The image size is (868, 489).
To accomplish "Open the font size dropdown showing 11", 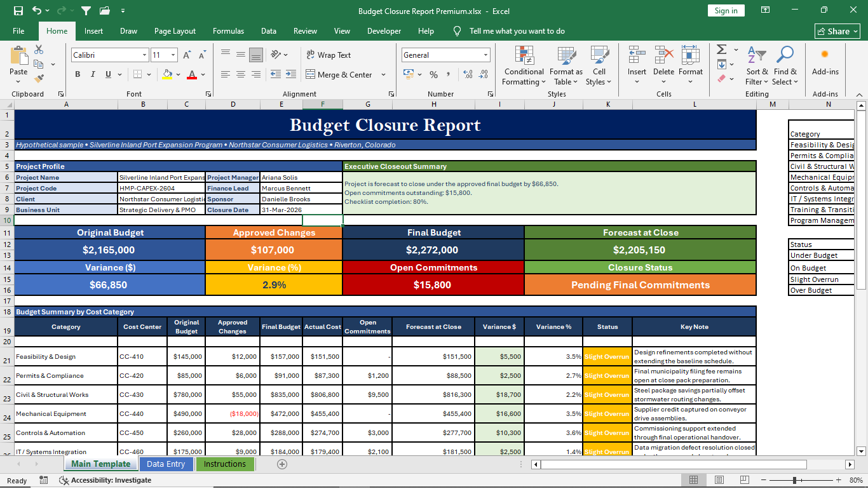I will tap(173, 55).
